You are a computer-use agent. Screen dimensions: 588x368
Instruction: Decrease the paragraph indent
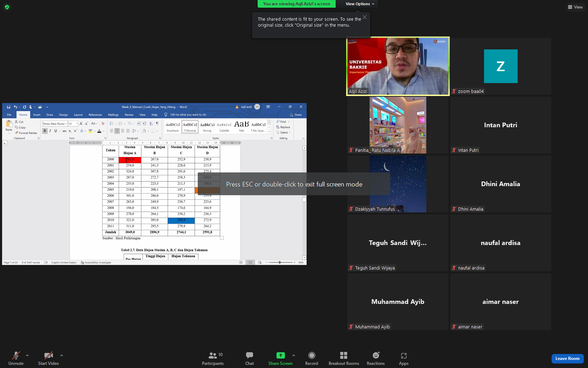(139, 123)
